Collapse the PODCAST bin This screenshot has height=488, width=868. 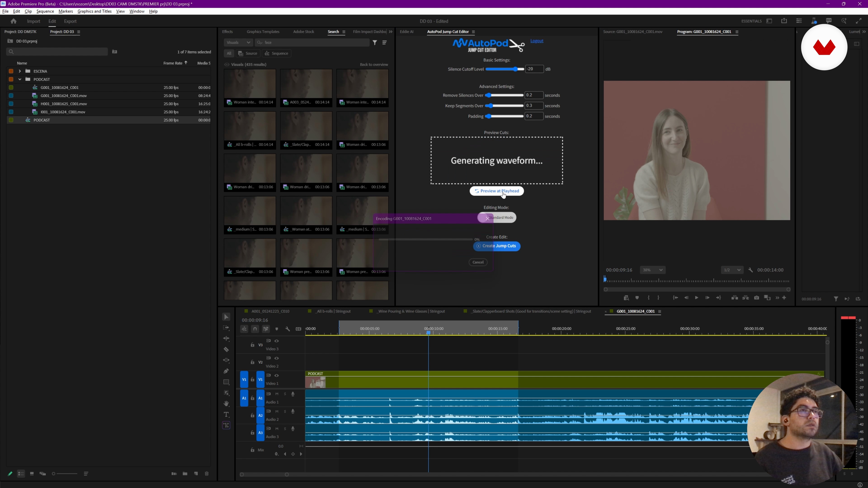[20, 80]
